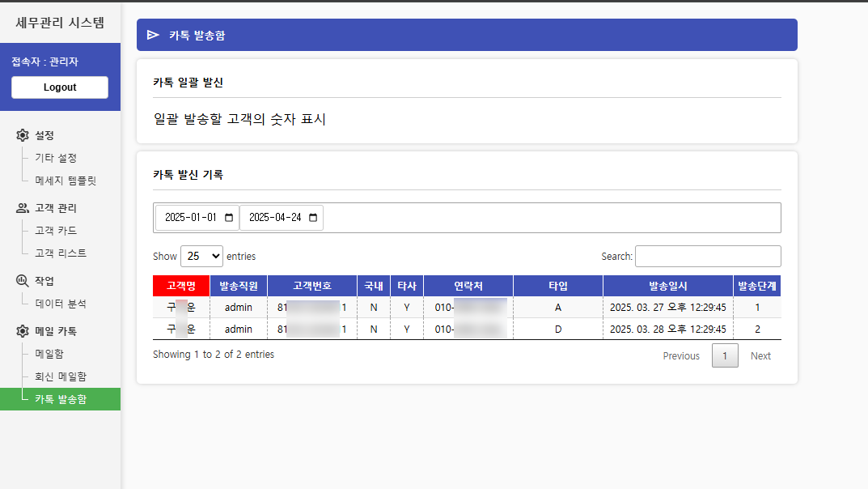
Task: Click the Search input field
Action: (708, 256)
